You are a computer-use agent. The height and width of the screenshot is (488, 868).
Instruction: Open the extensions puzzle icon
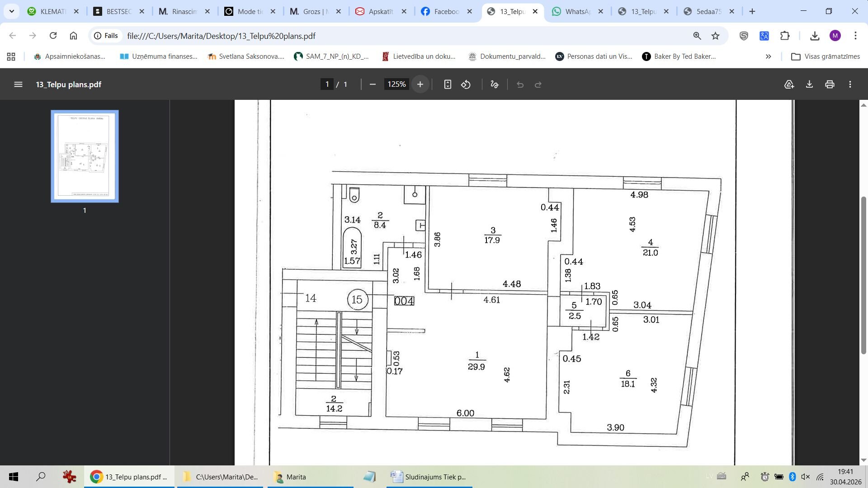(x=785, y=36)
